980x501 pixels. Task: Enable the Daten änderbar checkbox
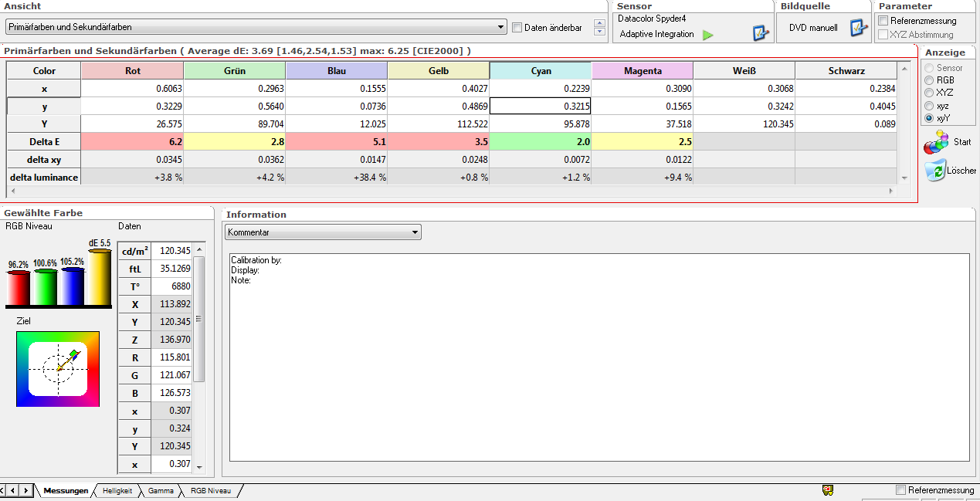(x=517, y=28)
